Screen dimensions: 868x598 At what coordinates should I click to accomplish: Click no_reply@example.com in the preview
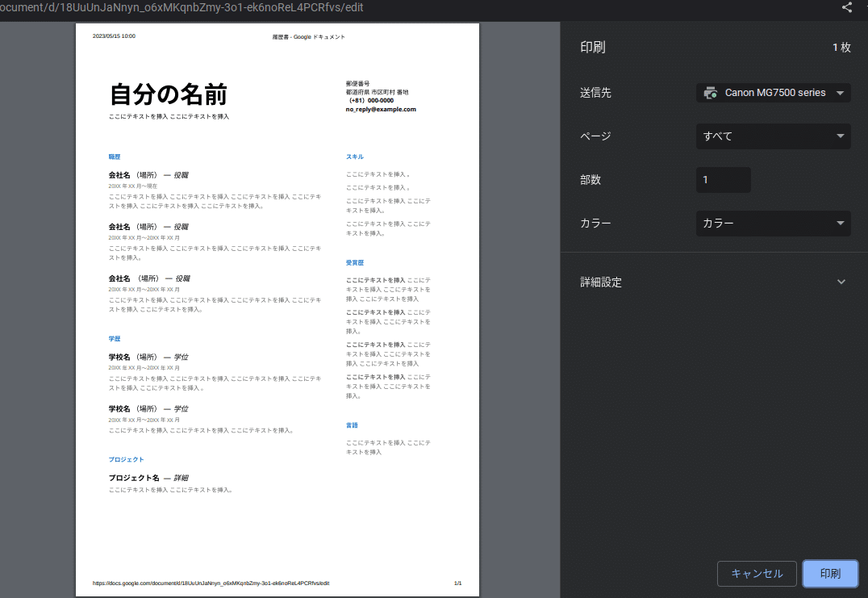point(381,110)
